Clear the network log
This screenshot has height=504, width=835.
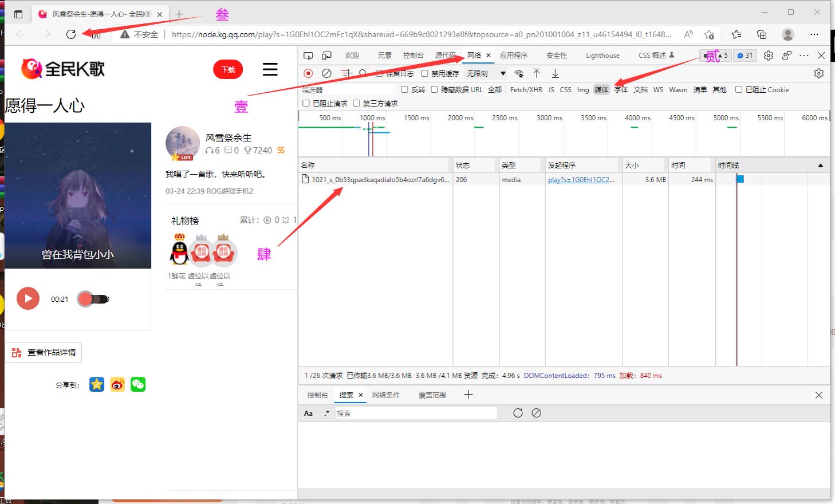point(326,73)
